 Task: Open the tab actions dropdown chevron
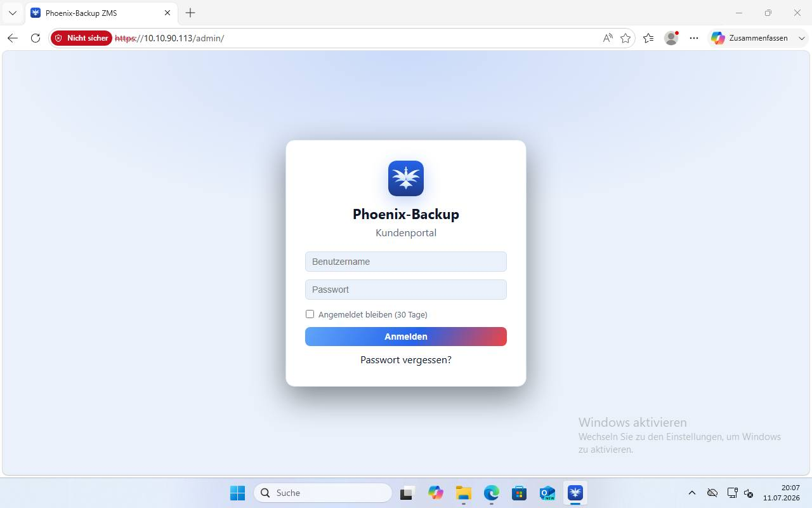[13, 13]
